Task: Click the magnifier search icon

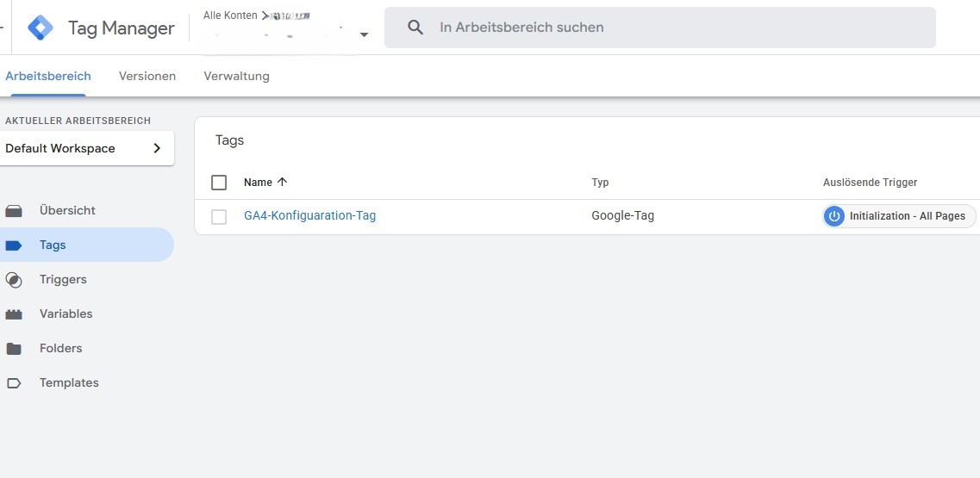Action: pyautogui.click(x=415, y=28)
